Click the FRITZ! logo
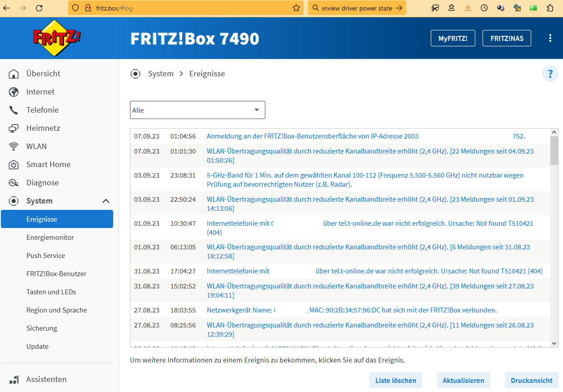The width and height of the screenshot is (563, 392). coord(56,38)
